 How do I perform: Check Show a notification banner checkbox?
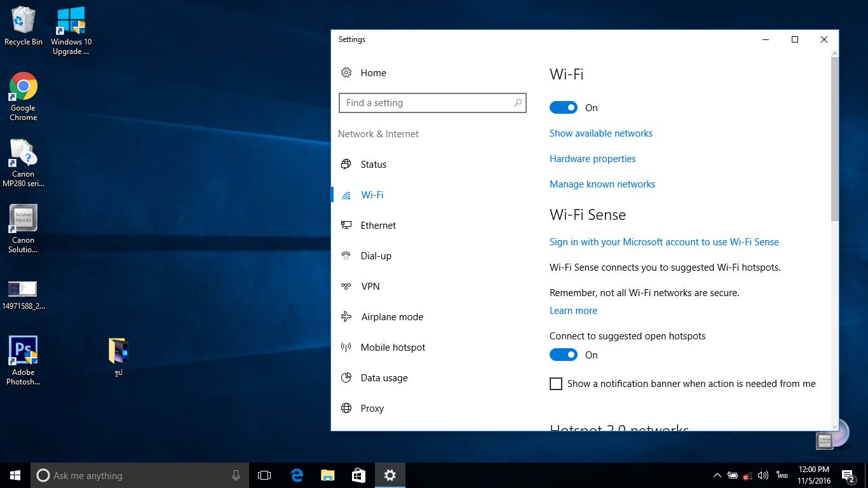tap(556, 384)
